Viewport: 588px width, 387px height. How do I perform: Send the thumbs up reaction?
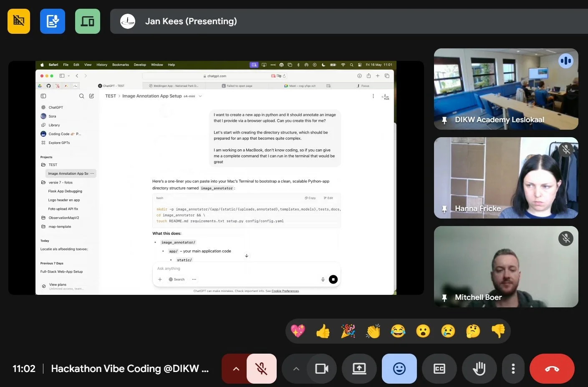click(323, 331)
